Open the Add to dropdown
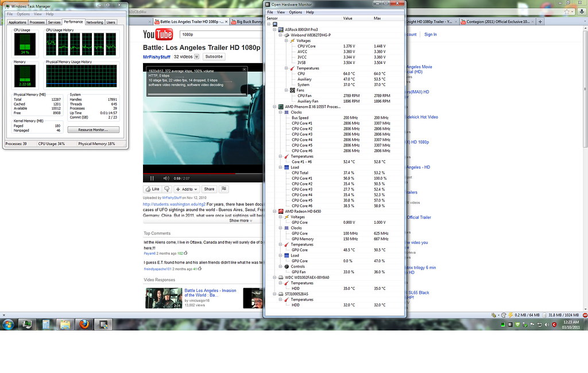This screenshot has height=373, width=588. click(x=187, y=189)
